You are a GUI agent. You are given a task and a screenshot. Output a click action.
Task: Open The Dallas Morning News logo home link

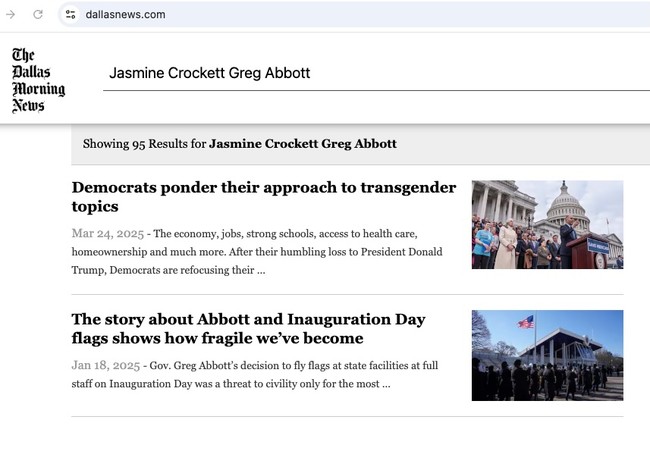click(38, 80)
